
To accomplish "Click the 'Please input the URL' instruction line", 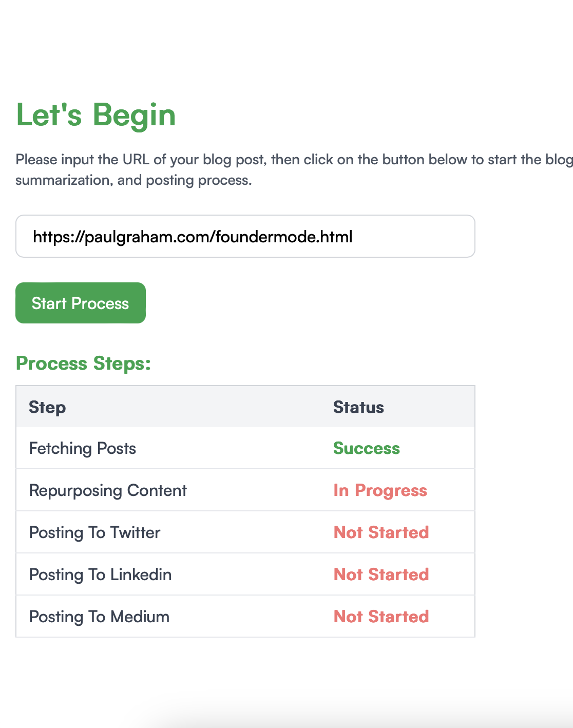I will (x=294, y=160).
